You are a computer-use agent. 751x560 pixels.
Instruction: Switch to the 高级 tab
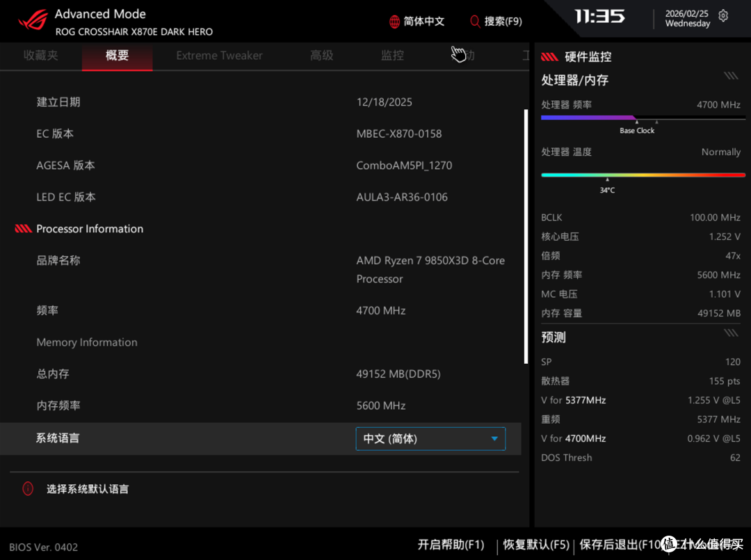(321, 56)
